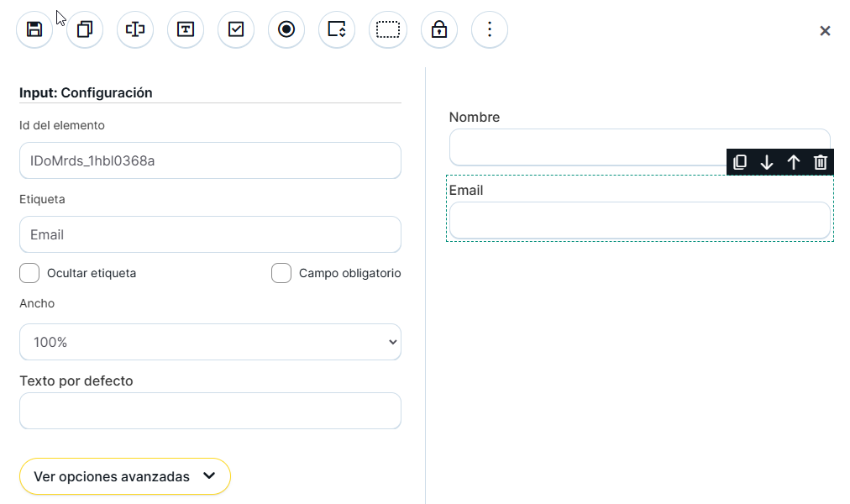
Task: Duplicate the selected Email field
Action: tap(740, 162)
